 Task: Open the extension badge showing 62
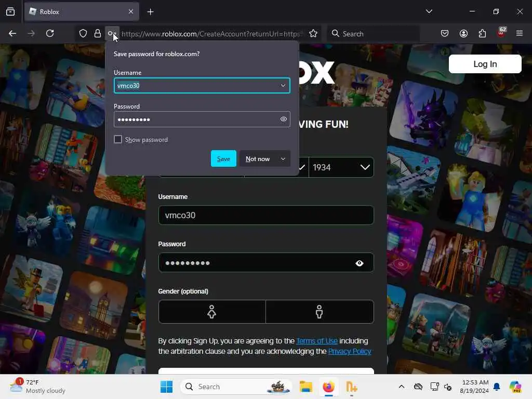pyautogui.click(x=501, y=33)
